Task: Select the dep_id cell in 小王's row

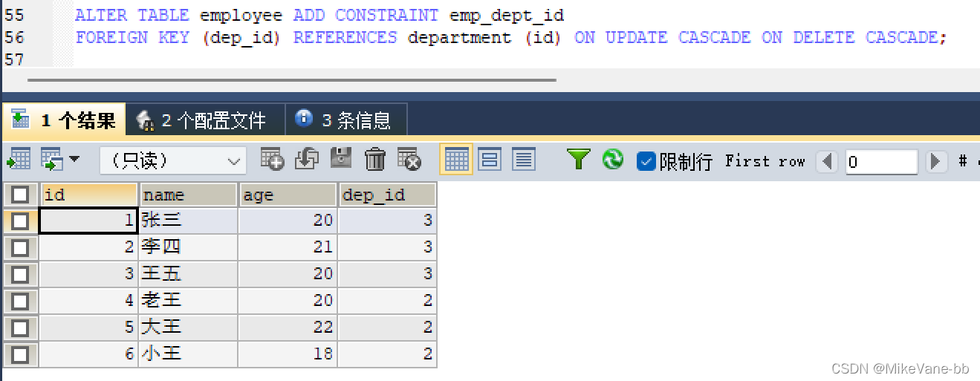Action: (x=387, y=354)
